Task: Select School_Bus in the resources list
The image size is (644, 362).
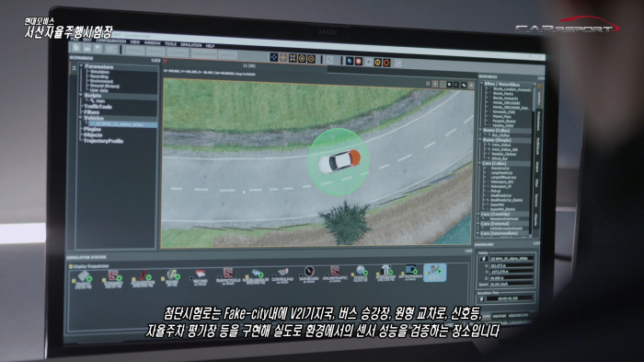Action: click(x=500, y=158)
